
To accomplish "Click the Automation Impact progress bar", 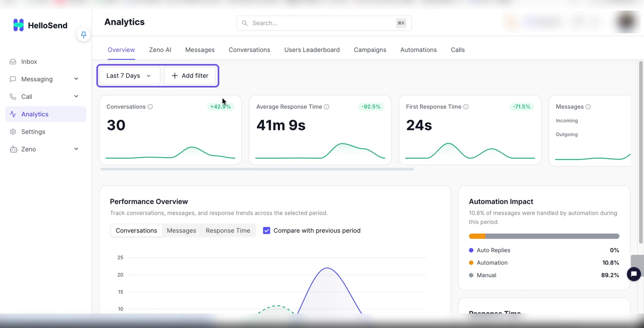I will coord(544,236).
